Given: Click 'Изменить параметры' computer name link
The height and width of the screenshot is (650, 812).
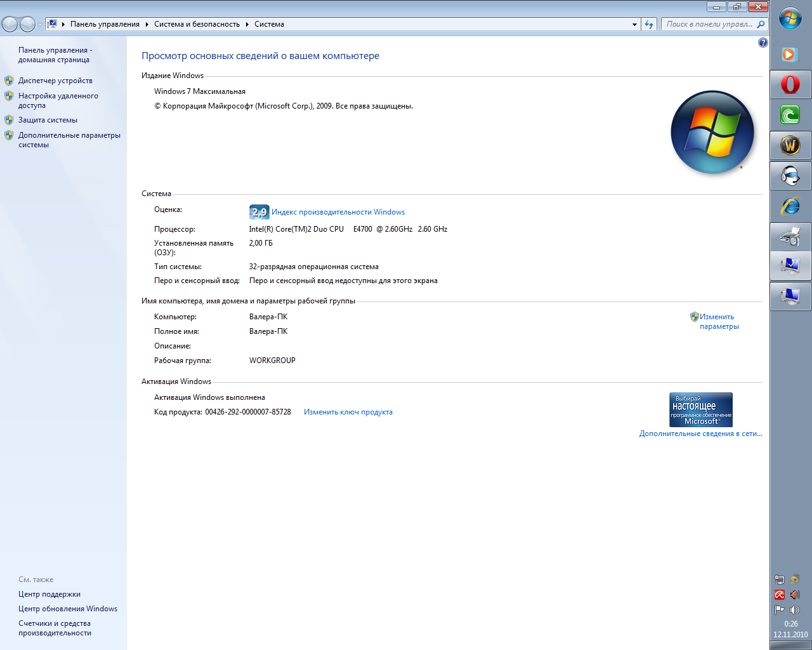Looking at the screenshot, I should pos(718,321).
